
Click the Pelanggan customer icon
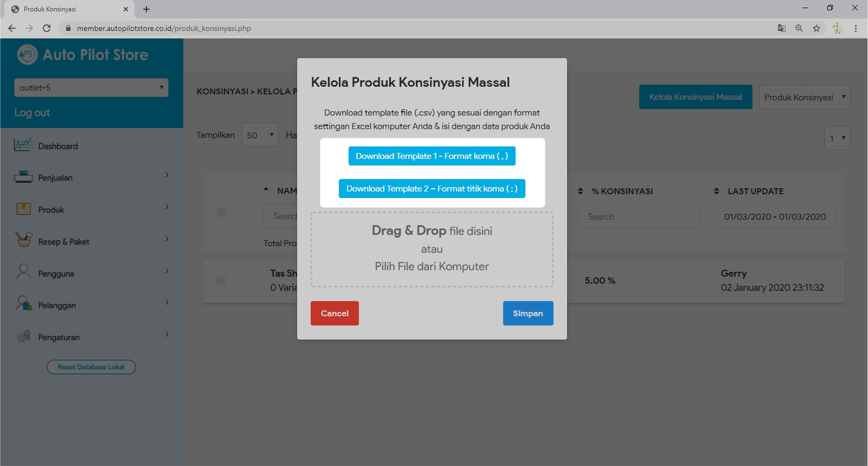click(23, 304)
